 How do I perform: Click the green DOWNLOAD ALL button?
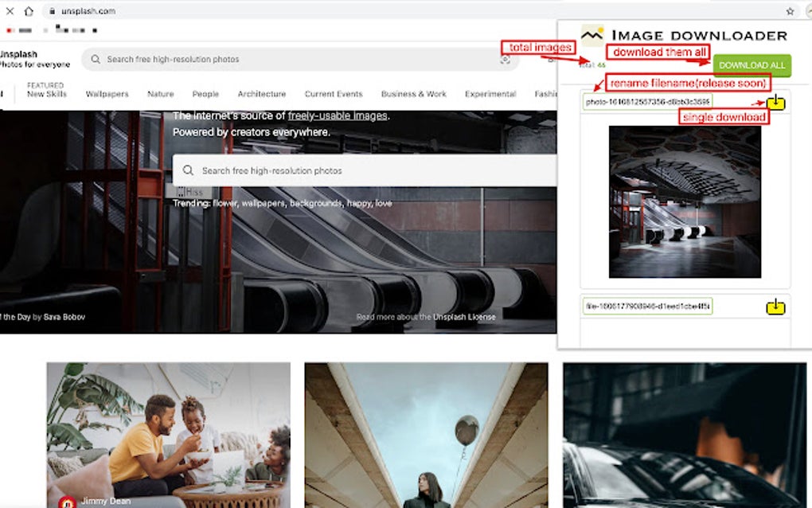click(x=752, y=64)
